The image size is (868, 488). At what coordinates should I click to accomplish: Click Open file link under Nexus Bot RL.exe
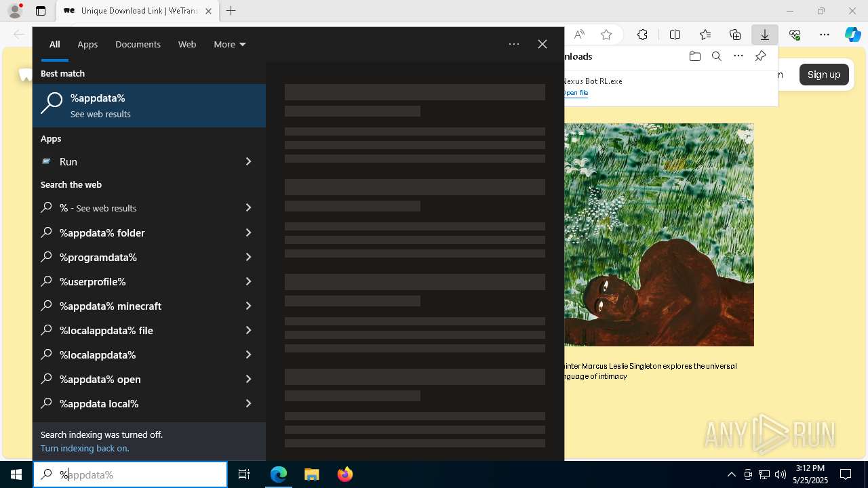point(575,93)
